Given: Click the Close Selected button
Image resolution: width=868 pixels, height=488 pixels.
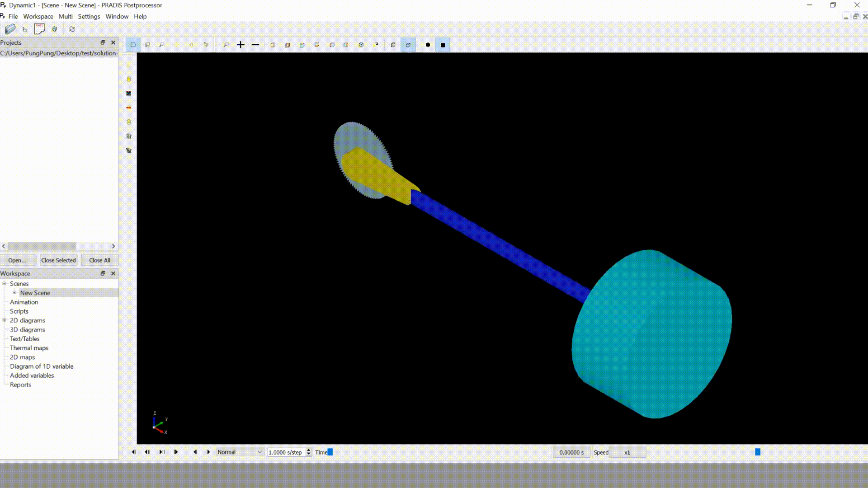Looking at the screenshot, I should click(59, 260).
